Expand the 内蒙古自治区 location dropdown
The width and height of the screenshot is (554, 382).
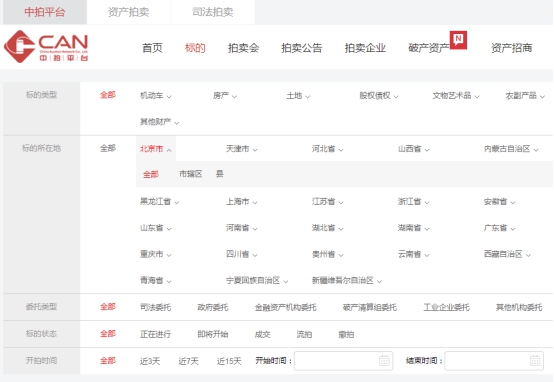pos(511,149)
